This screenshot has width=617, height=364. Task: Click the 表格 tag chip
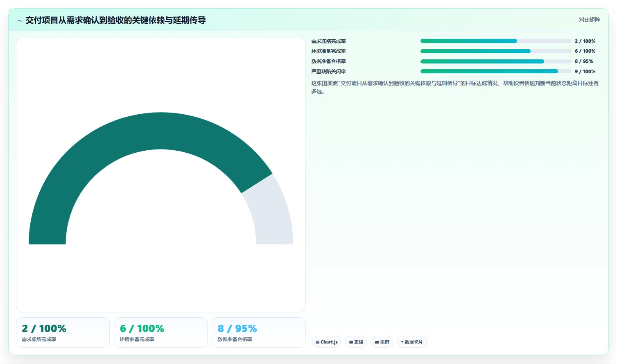(x=356, y=342)
